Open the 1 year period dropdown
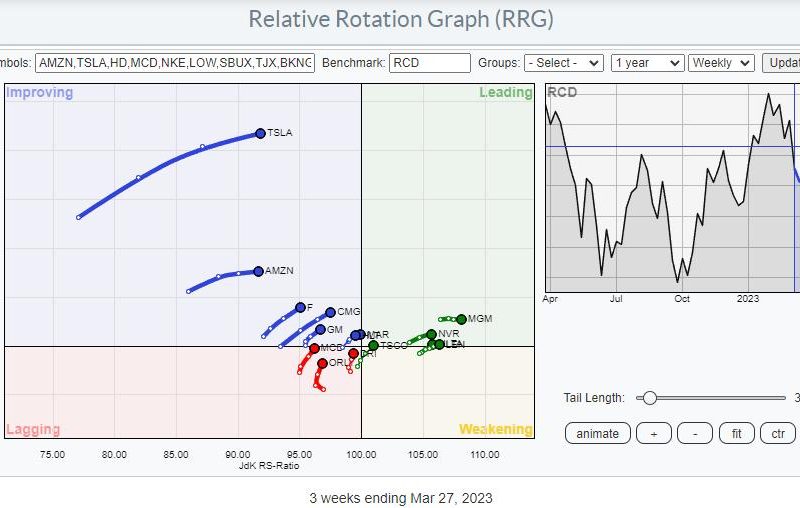Screen dimensions: 800x508 (x=647, y=63)
